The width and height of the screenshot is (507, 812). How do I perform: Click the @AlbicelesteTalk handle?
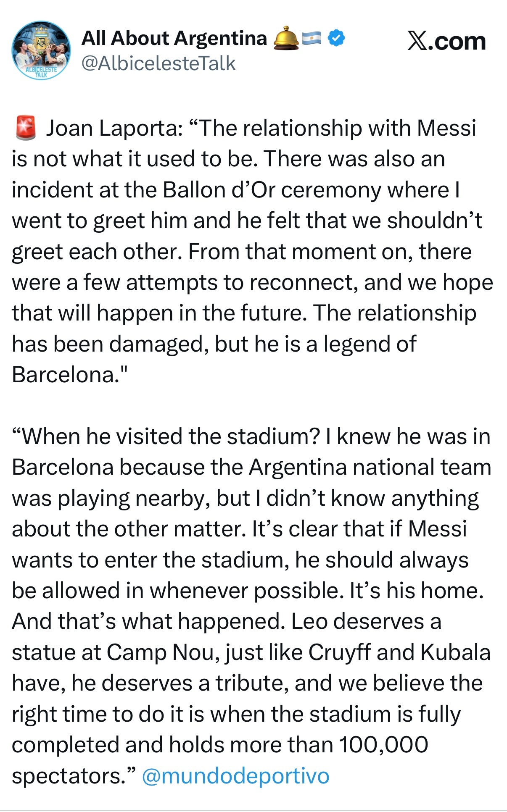tap(158, 63)
